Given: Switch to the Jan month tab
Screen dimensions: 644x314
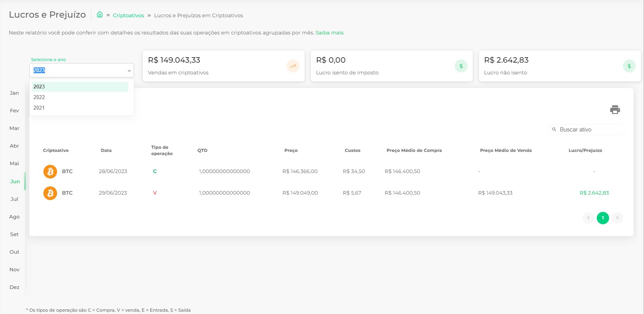Looking at the screenshot, I should (14, 93).
